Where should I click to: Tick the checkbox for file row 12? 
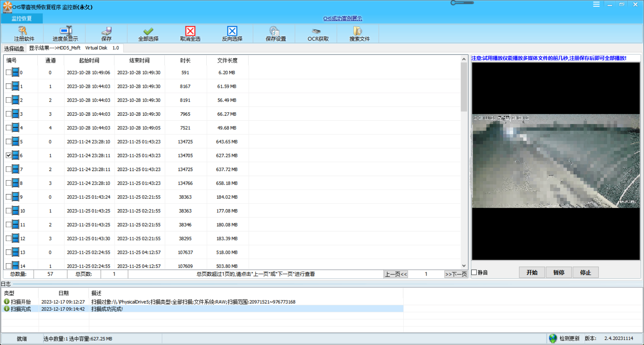click(x=8, y=238)
